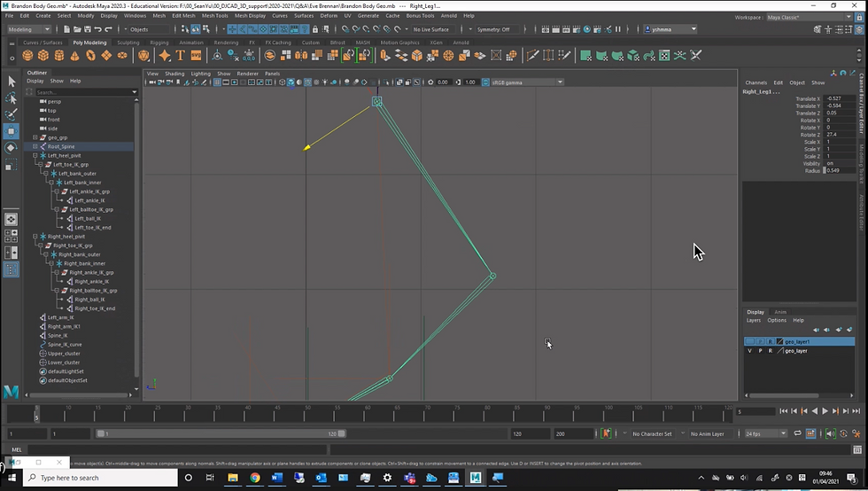Choose the Lasso select tool
868x491 pixels.
tap(11, 98)
